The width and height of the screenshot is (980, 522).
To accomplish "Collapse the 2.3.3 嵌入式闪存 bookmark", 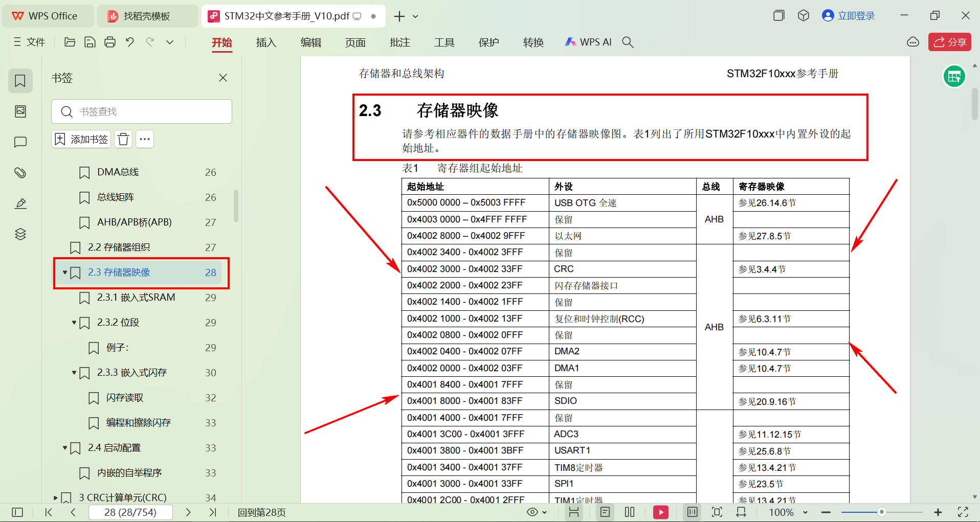I will [74, 373].
